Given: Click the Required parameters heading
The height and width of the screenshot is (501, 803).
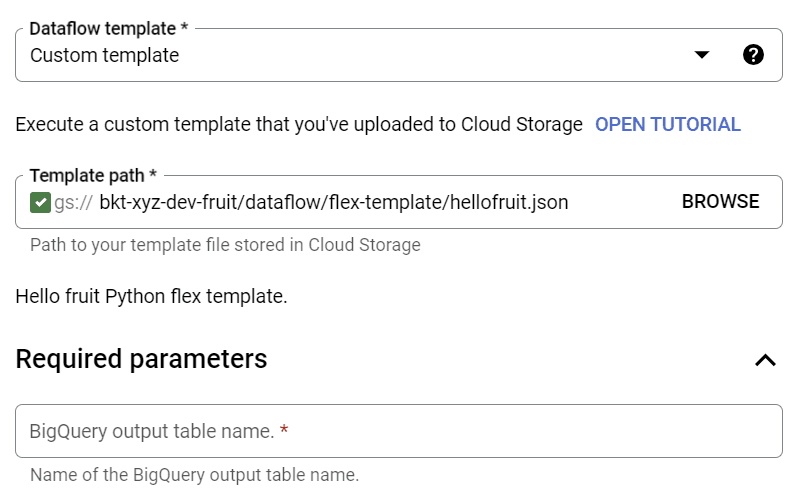Looking at the screenshot, I should coord(141,359).
